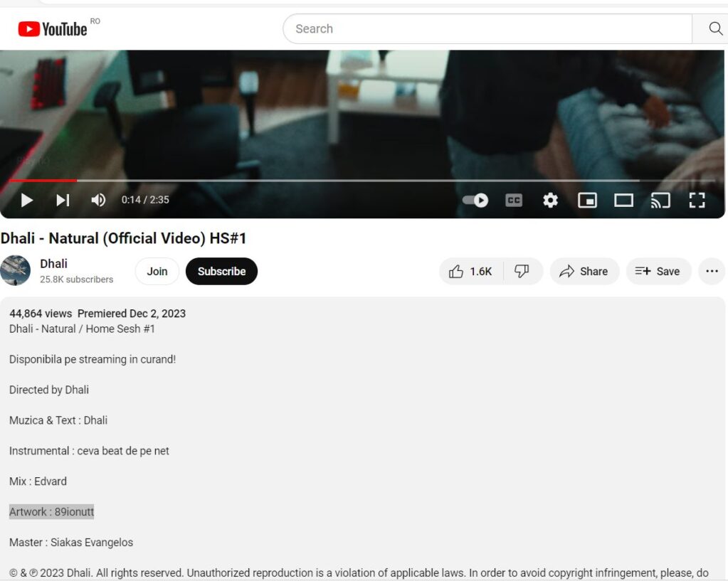Screen dimensions: 728x581
Task: Play the video
Action: (x=27, y=201)
